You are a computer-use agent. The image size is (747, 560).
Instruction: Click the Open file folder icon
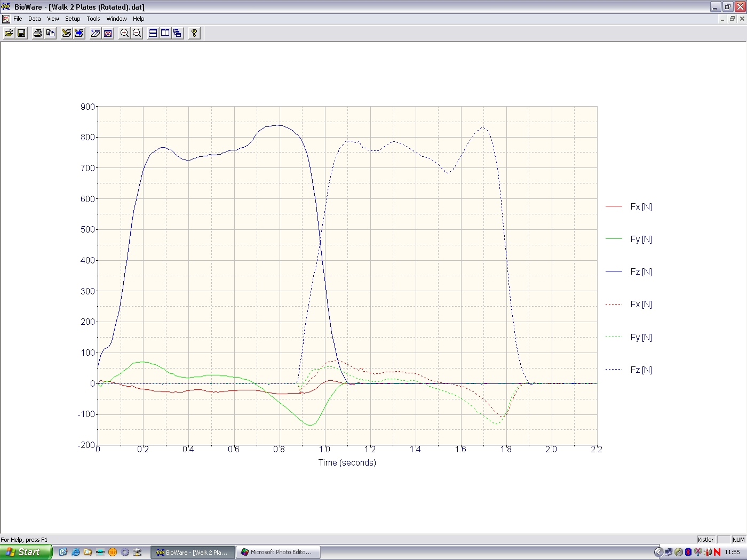click(9, 33)
